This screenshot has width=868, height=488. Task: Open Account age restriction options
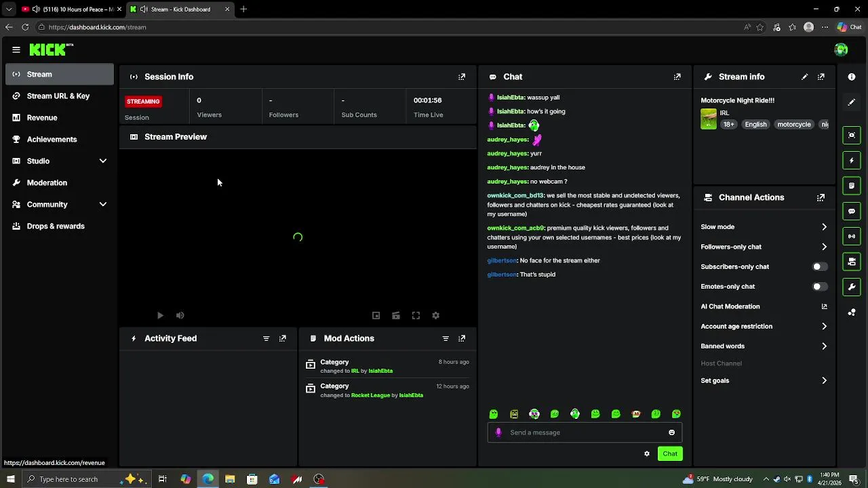click(x=764, y=327)
